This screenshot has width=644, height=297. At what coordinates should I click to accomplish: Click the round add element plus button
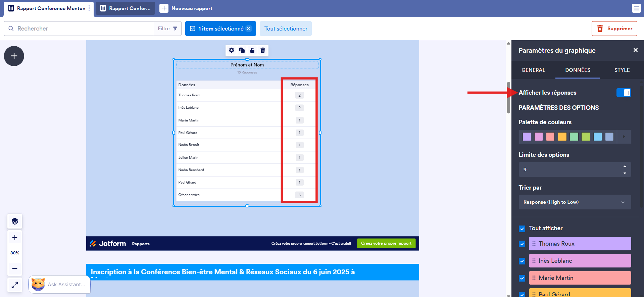[14, 56]
